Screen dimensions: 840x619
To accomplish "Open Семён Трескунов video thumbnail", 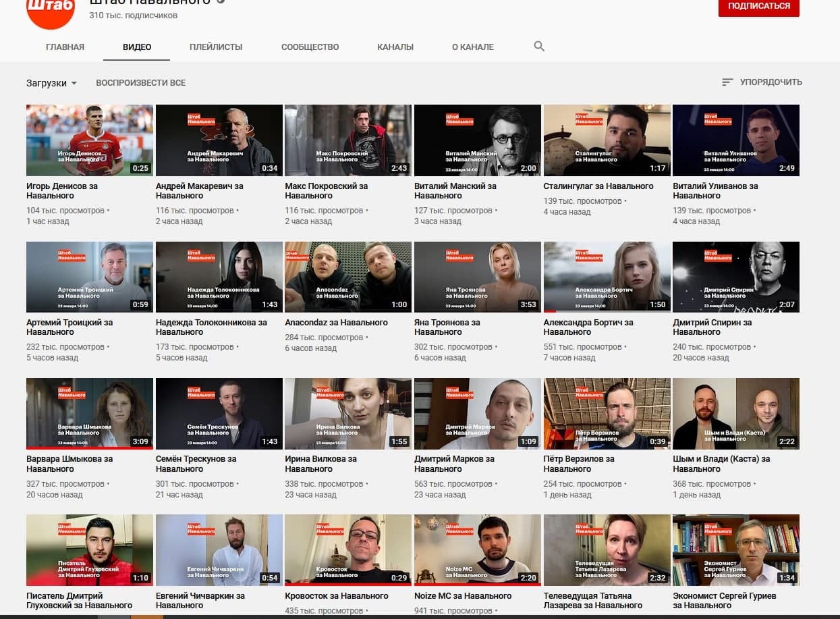I will click(x=219, y=414).
